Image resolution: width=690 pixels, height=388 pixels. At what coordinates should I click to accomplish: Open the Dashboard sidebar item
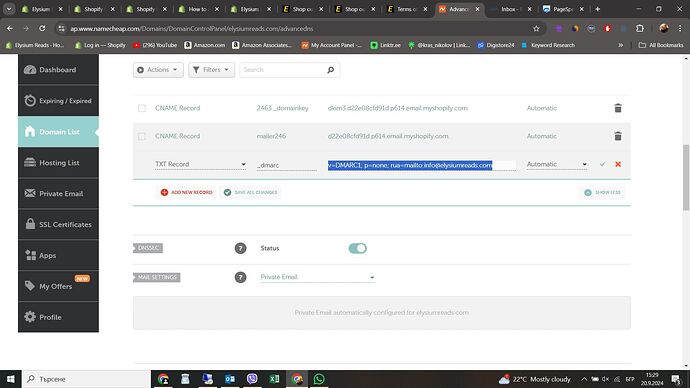tap(58, 70)
